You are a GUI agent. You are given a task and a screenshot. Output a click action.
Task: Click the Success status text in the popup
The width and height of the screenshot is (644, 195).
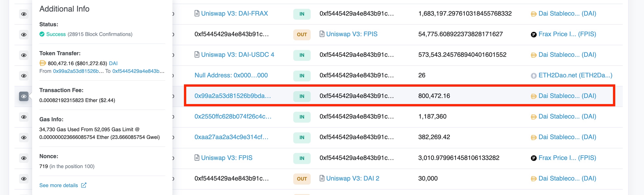click(56, 34)
